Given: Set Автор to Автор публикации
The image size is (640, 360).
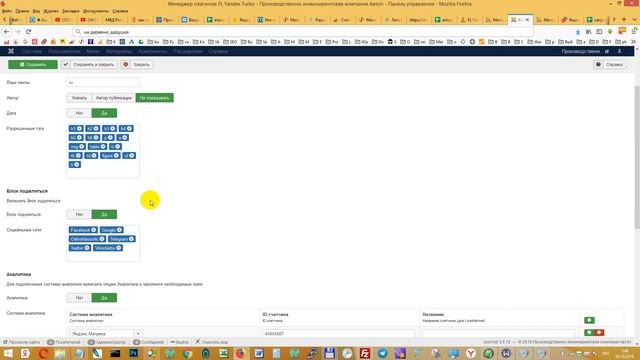Looking at the screenshot, I should click(x=113, y=98).
